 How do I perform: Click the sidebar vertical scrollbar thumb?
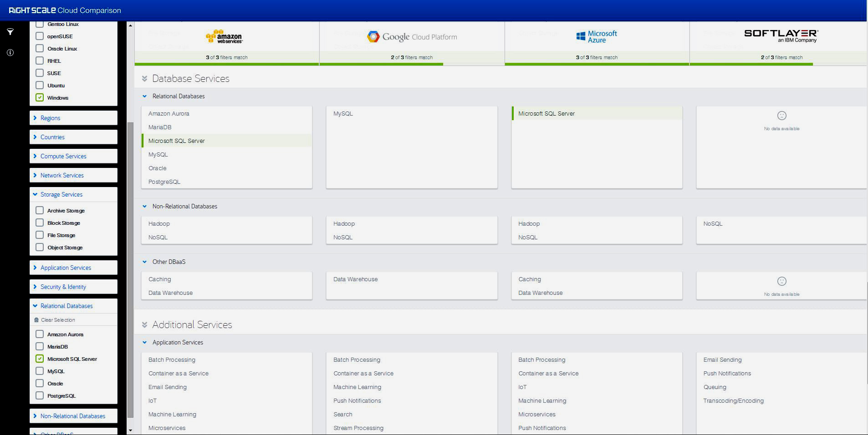pyautogui.click(x=130, y=270)
